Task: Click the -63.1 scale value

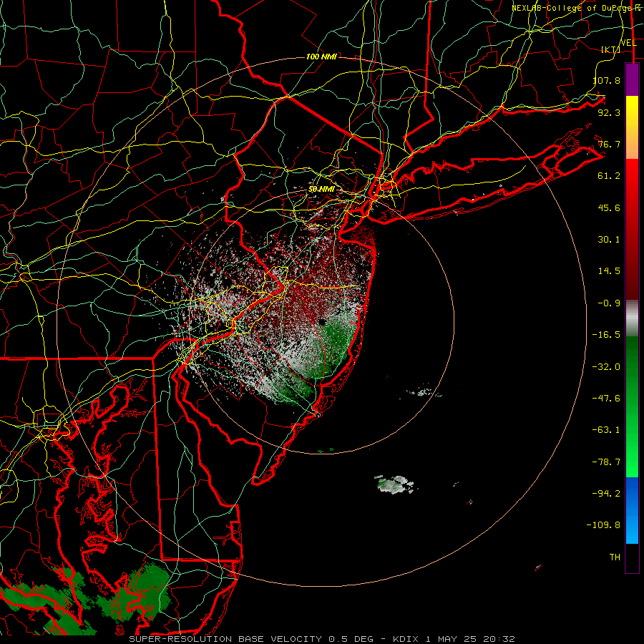Action: coord(606,429)
